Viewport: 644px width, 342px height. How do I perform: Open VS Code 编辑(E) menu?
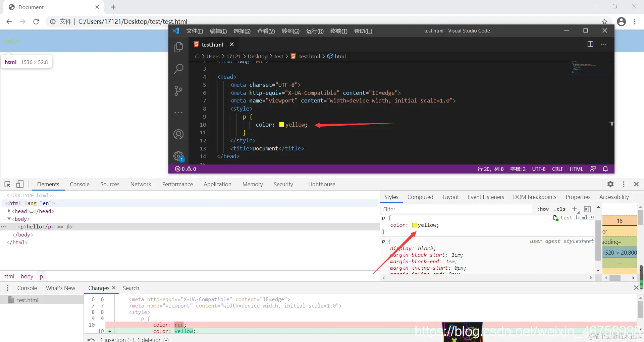[218, 31]
